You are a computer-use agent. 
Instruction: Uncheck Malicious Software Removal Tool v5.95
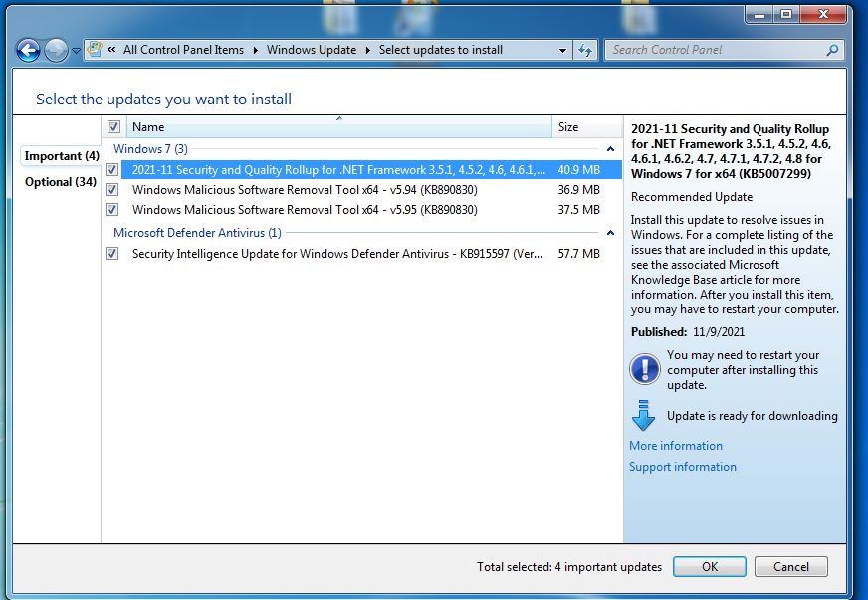(111, 210)
